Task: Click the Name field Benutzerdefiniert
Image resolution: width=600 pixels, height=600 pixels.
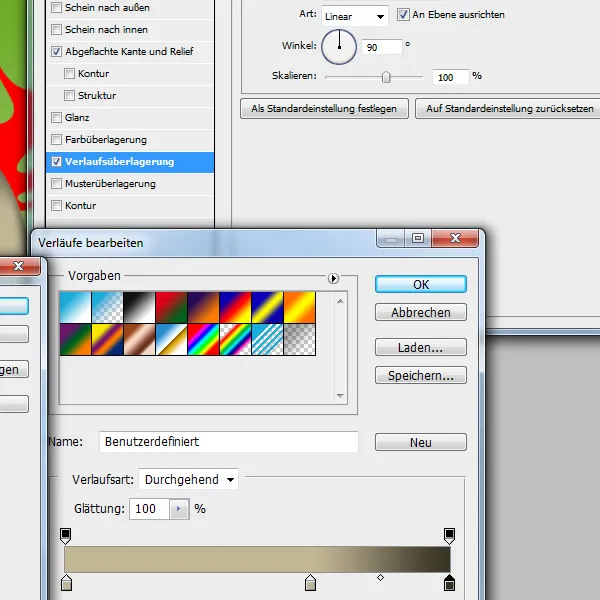Action: (229, 442)
